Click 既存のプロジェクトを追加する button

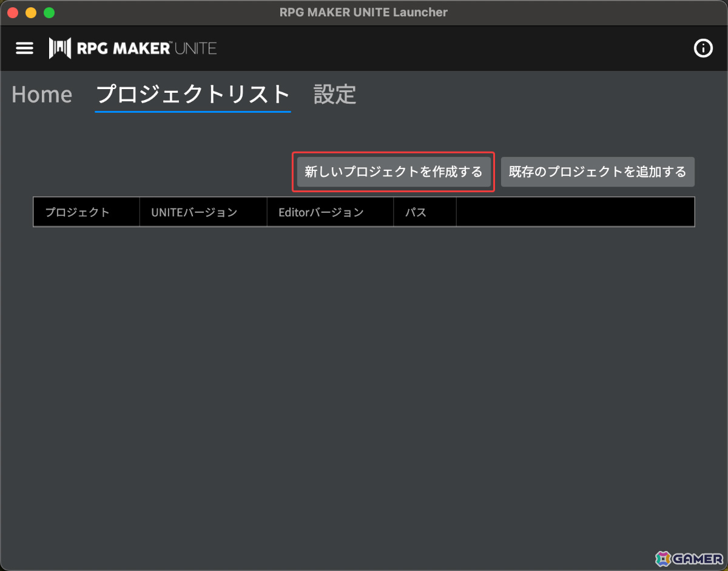(598, 172)
